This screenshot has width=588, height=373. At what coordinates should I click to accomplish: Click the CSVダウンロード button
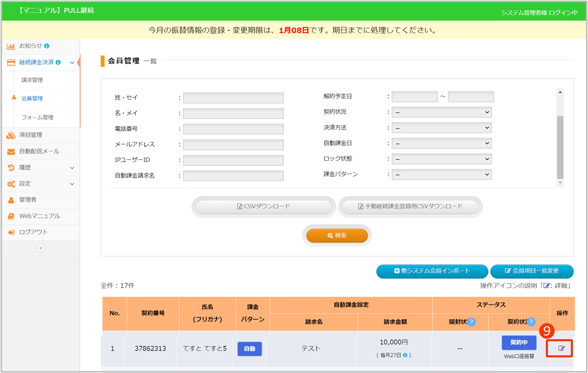(263, 207)
